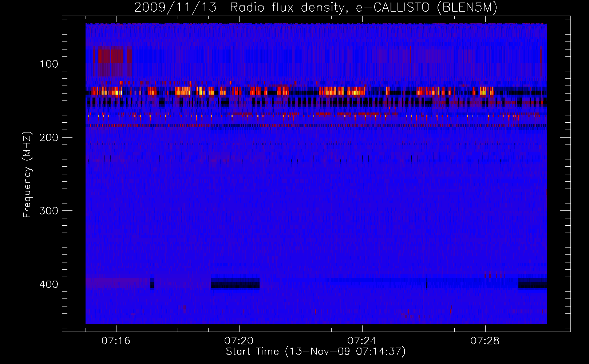This screenshot has height=364, width=589.
Task: Click the 07:20 time tick label
Action: point(239,341)
